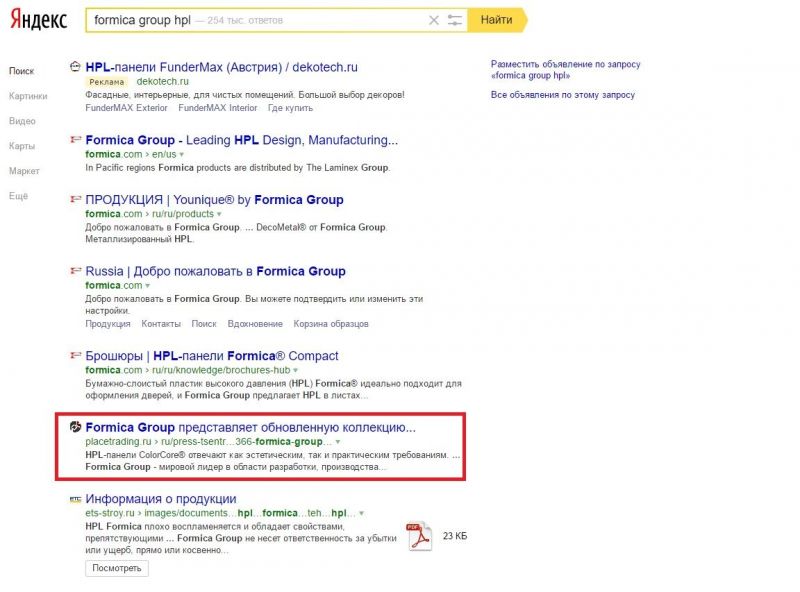Click in the search input field
This screenshot has width=800, height=592.
(x=250, y=20)
